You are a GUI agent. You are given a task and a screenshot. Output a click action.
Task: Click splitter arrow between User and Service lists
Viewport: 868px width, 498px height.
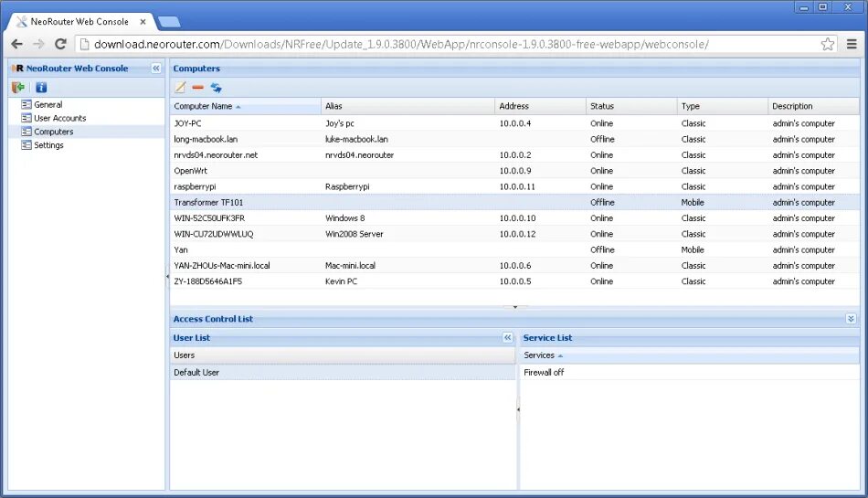click(518, 409)
